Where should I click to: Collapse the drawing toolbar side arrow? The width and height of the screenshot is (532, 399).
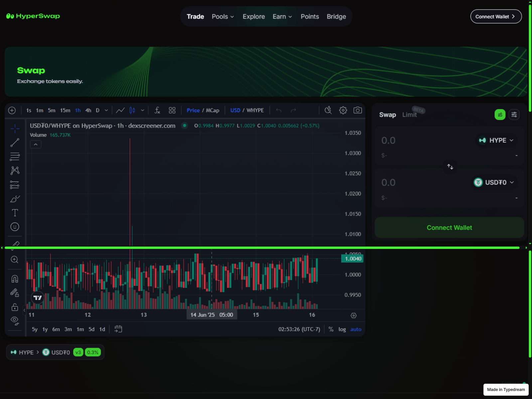[x=24, y=310]
